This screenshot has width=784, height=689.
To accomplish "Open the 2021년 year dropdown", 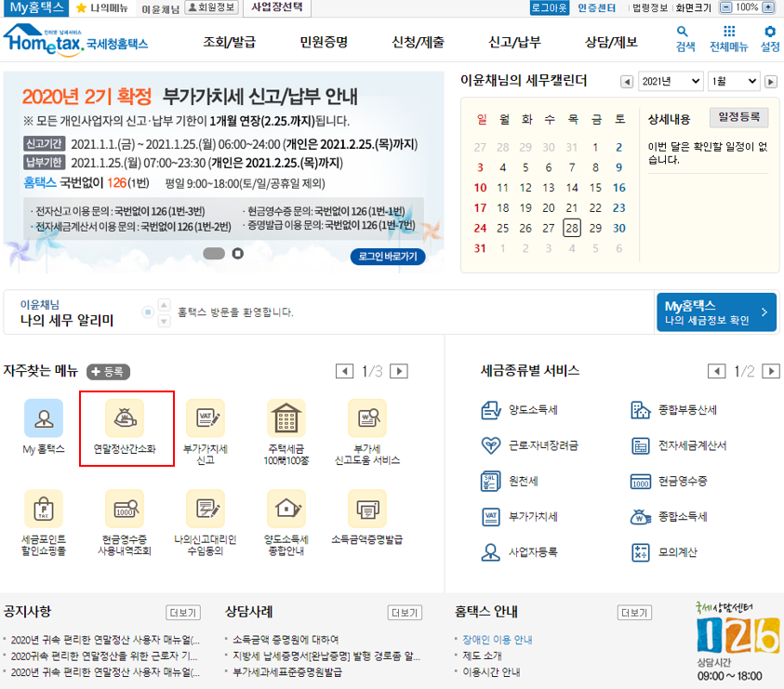I will tap(671, 82).
